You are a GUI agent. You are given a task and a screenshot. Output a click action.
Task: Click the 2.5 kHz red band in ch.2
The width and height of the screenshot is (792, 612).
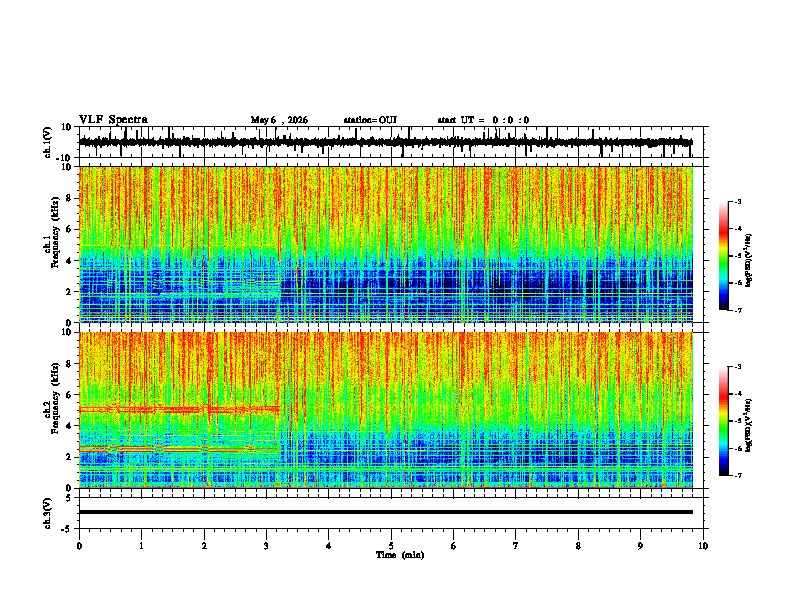pyautogui.click(x=179, y=448)
